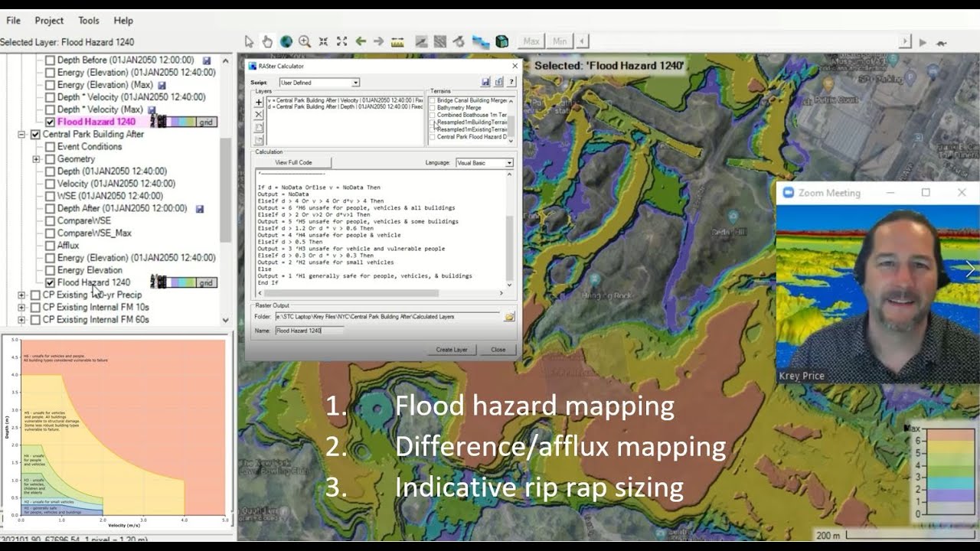Click Close in RASter Calculator
The height and width of the screenshot is (551, 980).
click(498, 350)
